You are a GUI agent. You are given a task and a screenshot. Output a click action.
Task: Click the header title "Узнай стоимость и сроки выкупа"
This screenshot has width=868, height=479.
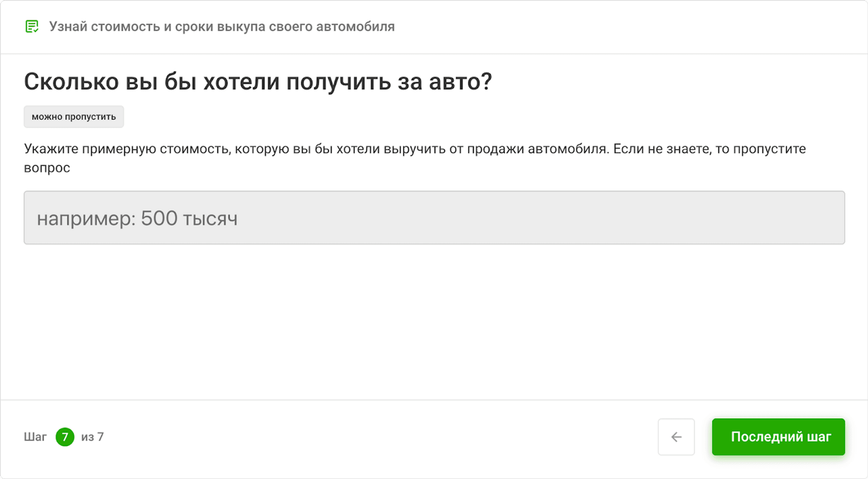click(x=222, y=27)
